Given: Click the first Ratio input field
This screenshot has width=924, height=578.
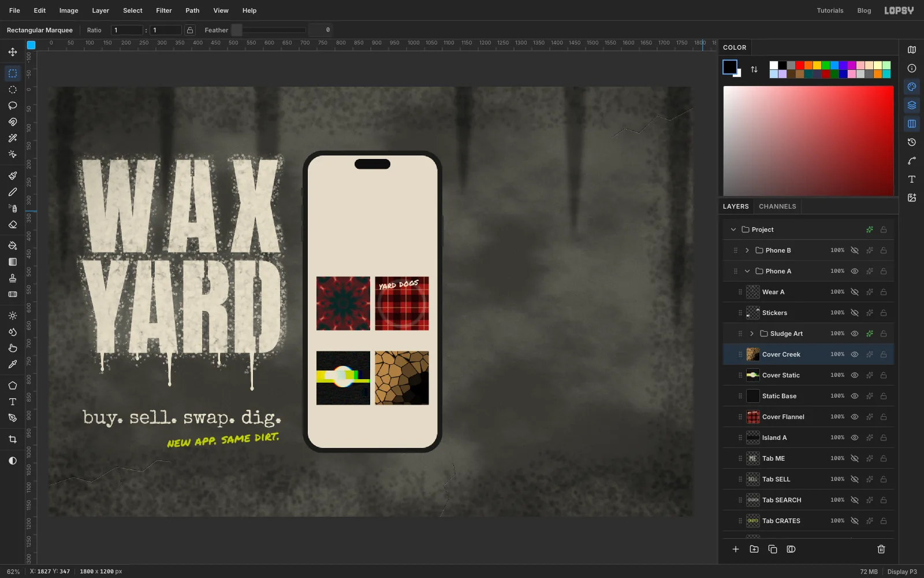Looking at the screenshot, I should (x=127, y=30).
